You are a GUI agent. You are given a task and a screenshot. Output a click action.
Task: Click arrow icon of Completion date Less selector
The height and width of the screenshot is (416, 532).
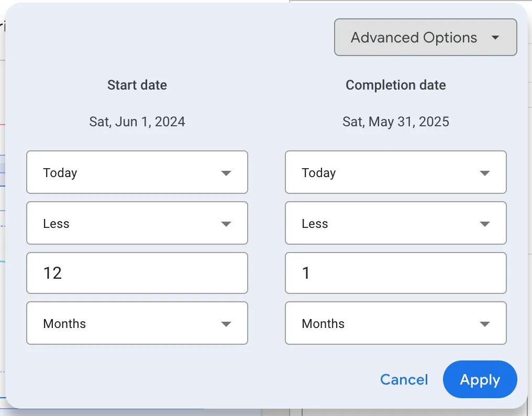tap(485, 224)
